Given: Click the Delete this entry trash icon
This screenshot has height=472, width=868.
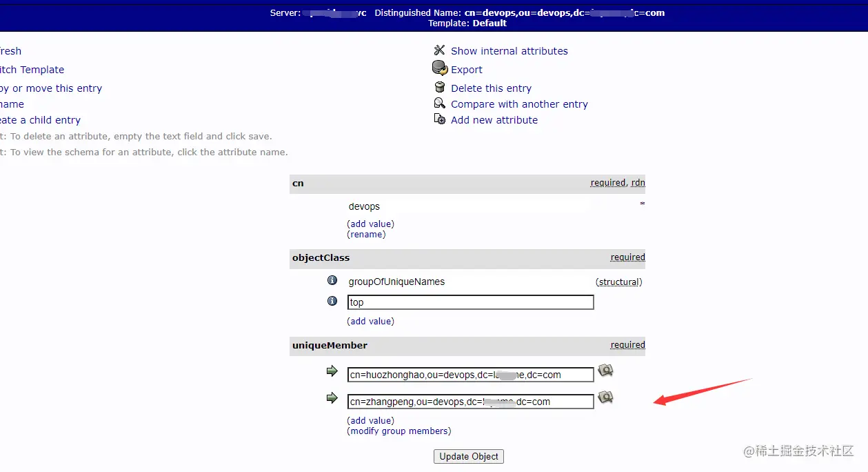Looking at the screenshot, I should pyautogui.click(x=439, y=87).
